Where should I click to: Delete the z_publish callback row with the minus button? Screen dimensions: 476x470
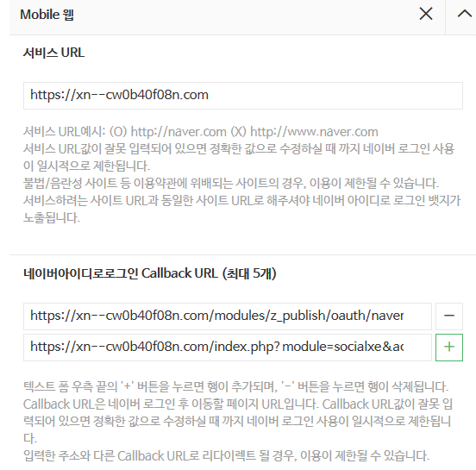click(x=449, y=316)
